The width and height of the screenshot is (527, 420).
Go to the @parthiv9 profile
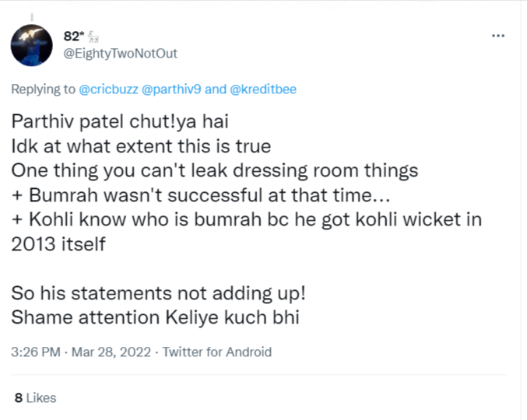173,89
